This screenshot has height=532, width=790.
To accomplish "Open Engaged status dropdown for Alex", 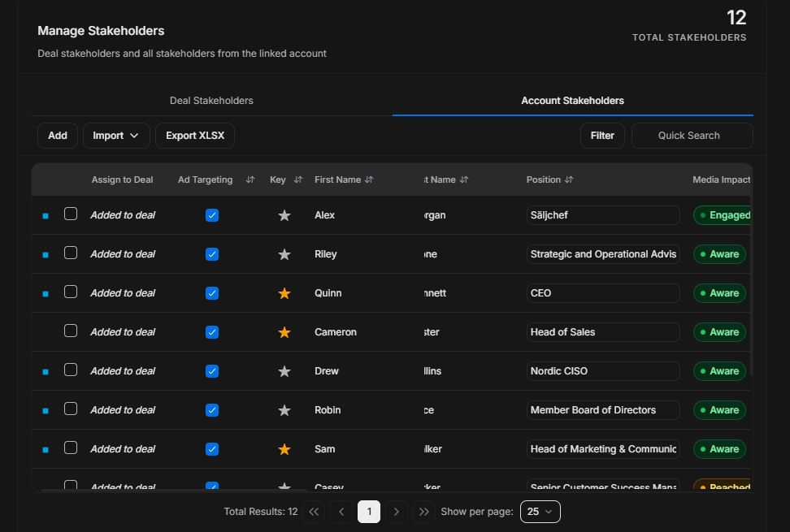I will (x=722, y=215).
